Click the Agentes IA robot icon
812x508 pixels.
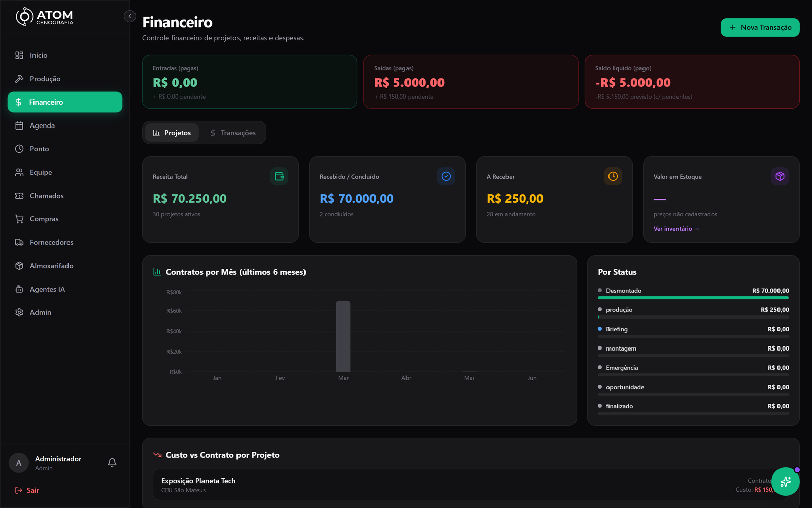[x=19, y=289]
